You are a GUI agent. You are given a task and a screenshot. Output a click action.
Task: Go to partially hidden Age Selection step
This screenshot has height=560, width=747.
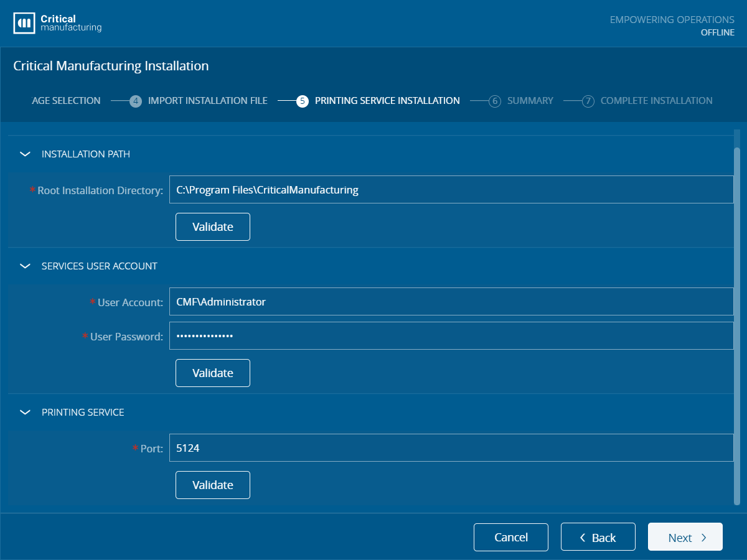tap(66, 100)
